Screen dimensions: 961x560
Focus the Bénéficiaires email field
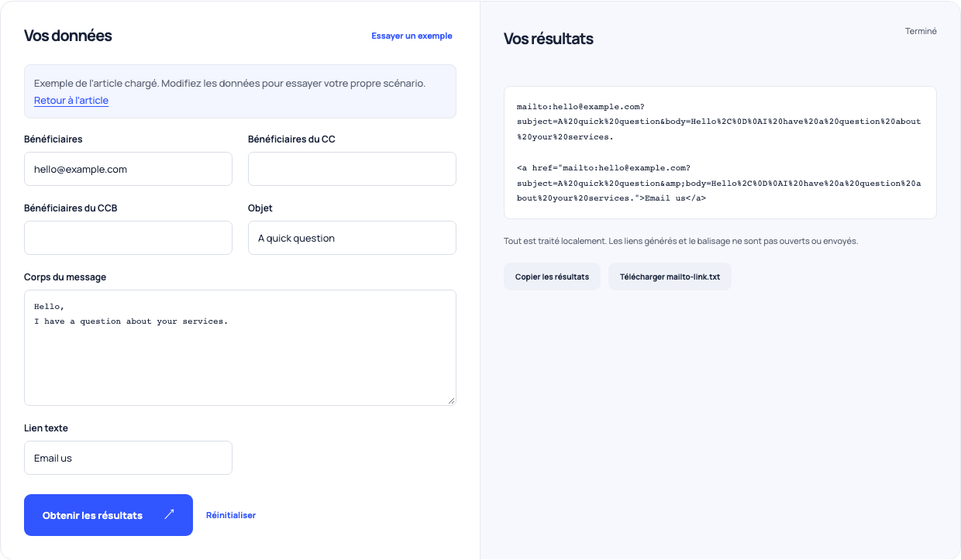[128, 169]
